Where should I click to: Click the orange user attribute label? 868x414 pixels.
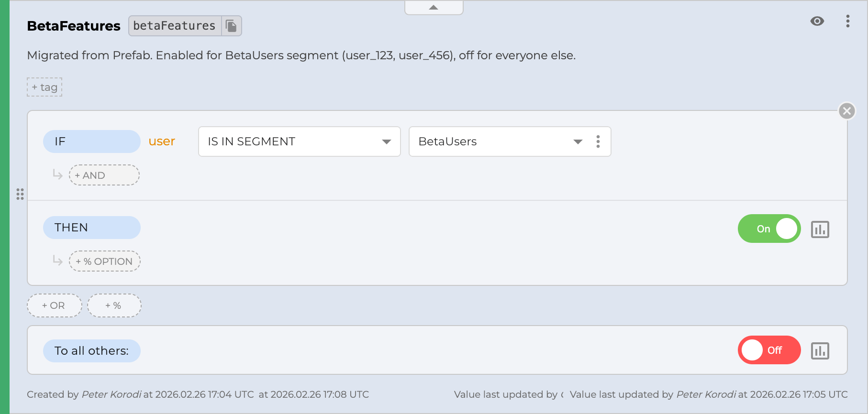[x=161, y=141]
